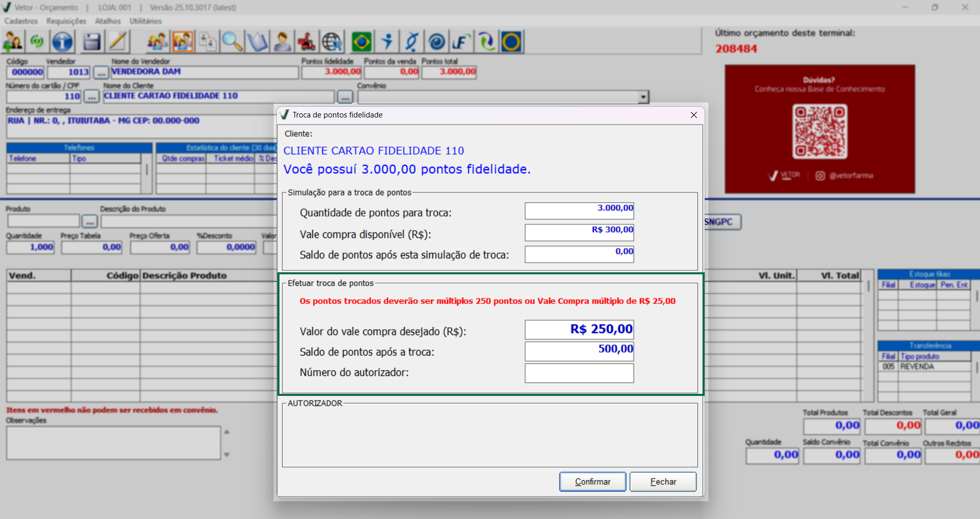The width and height of the screenshot is (980, 519).
Task: Open the Atalhos menu
Action: pyautogui.click(x=108, y=21)
